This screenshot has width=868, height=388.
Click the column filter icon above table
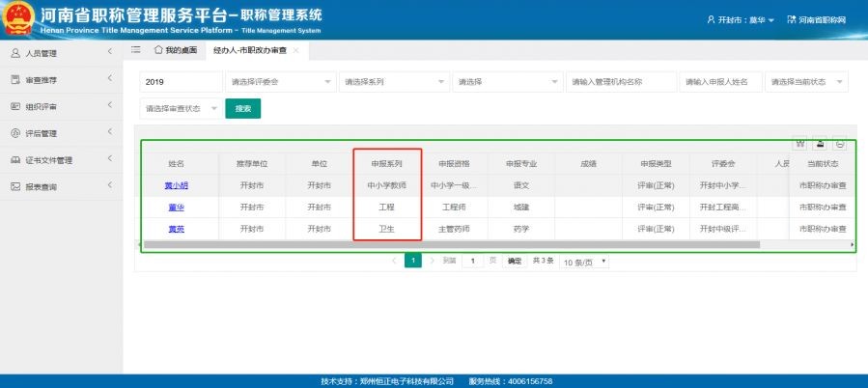coord(799,144)
